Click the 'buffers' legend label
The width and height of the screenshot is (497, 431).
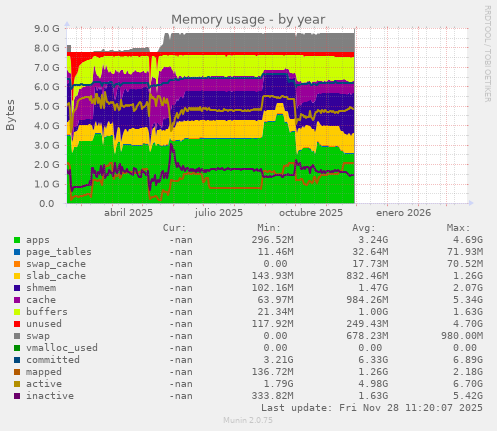point(47,312)
